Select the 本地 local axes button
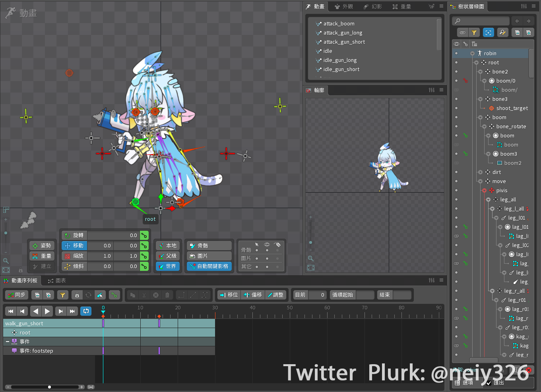This screenshot has width=541, height=392. (168, 246)
